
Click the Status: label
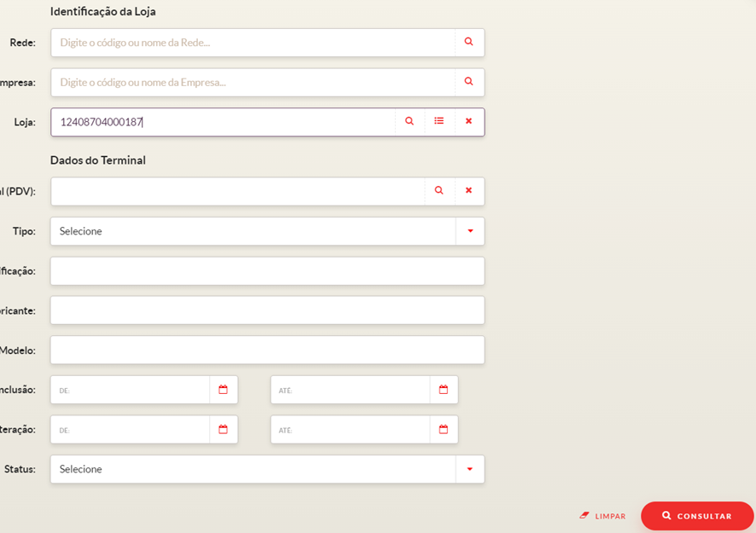coord(20,469)
